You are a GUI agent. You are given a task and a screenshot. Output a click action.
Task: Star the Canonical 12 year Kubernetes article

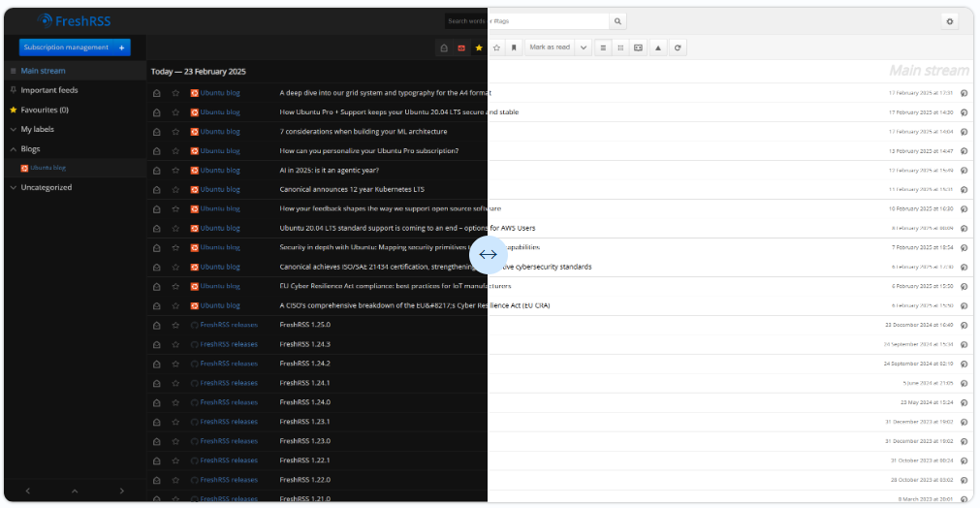(175, 190)
